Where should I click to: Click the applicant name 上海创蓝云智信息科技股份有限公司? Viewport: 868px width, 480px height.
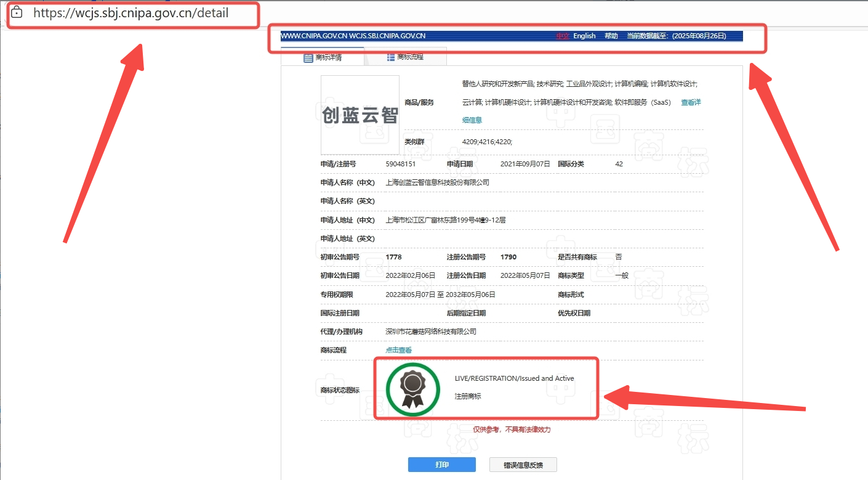point(437,182)
